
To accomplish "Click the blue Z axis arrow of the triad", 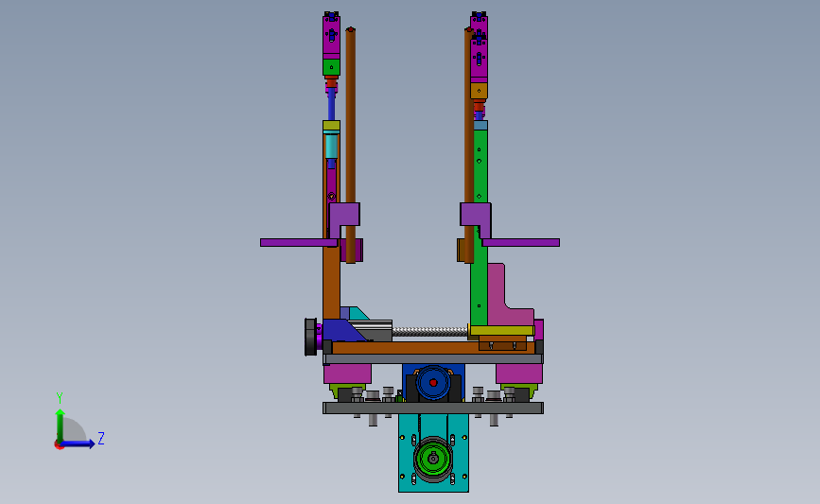I will pos(79,443).
